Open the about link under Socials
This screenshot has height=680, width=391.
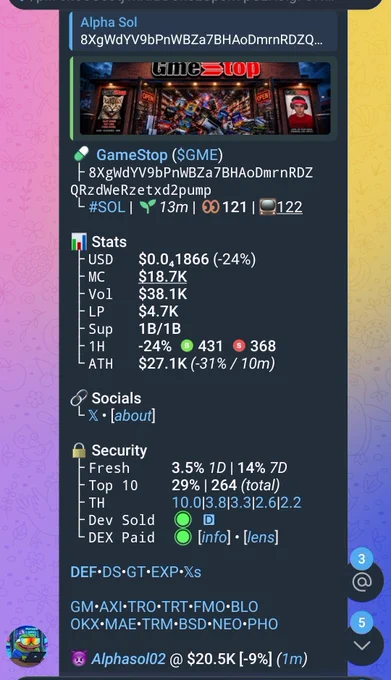tap(133, 415)
